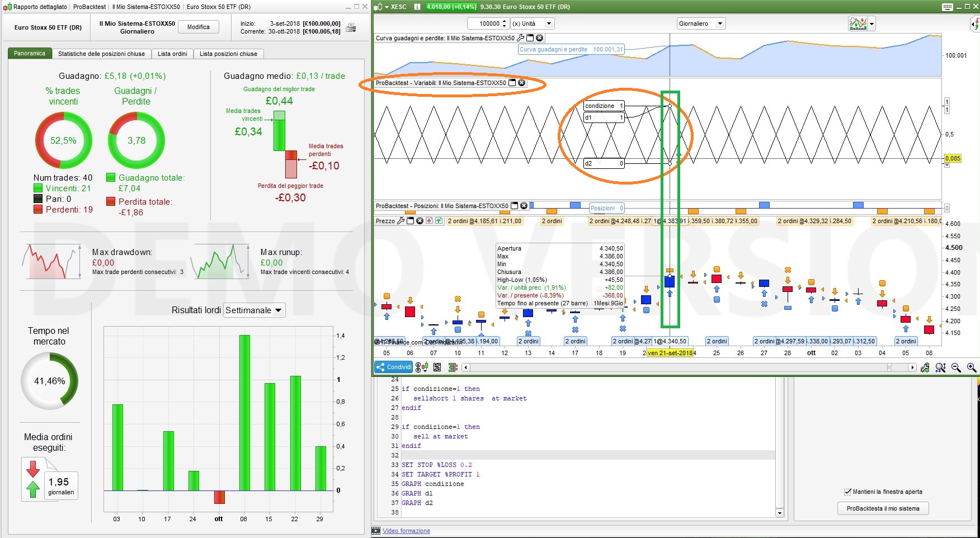Click 'ProBacktesta il mio sistema' button

[883, 508]
